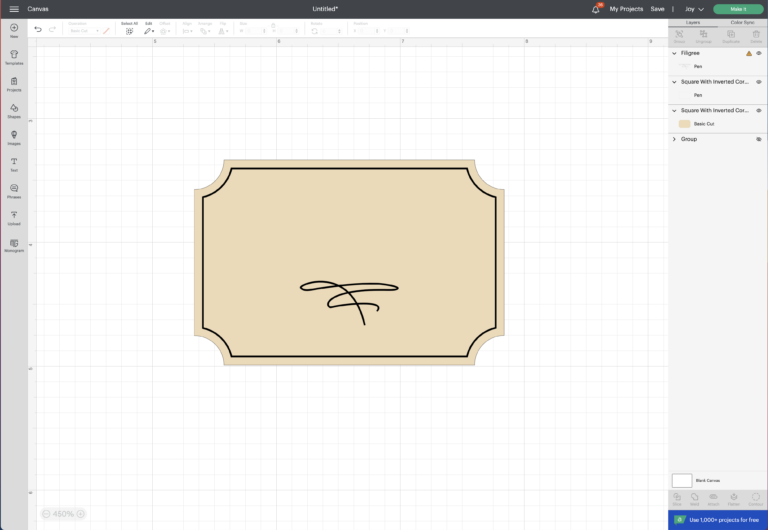Click the beige Basic Cut color swatch
Viewport: 768px width, 530px height.
pyautogui.click(x=684, y=124)
